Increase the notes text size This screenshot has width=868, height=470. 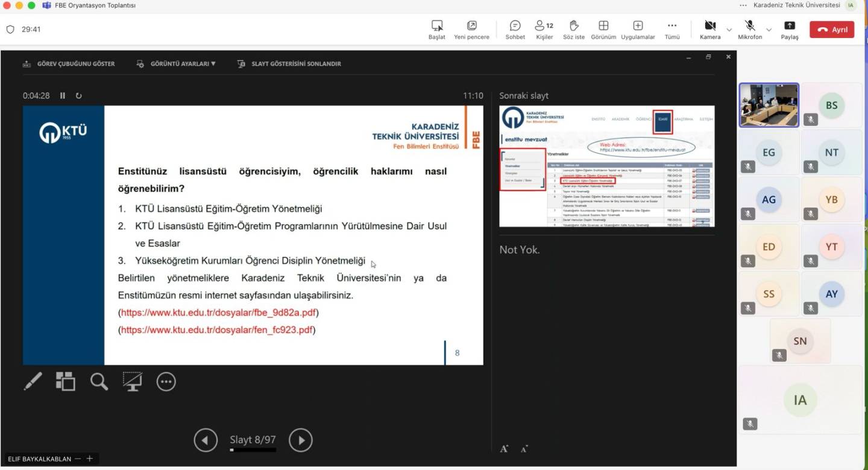505,448
